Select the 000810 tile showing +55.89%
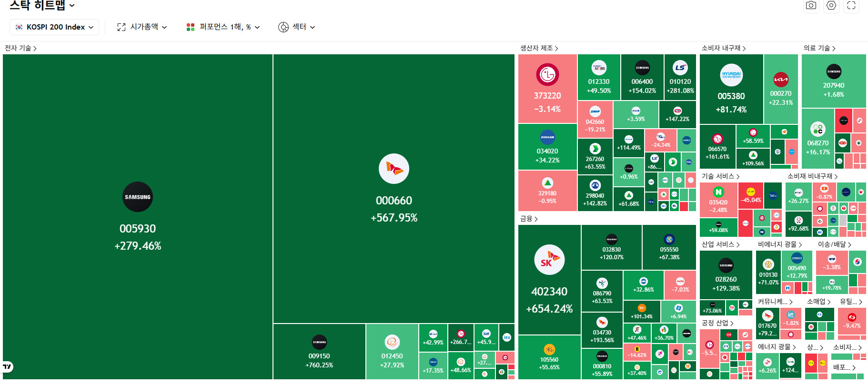Viewport: 868px width, 385px height. point(602,364)
